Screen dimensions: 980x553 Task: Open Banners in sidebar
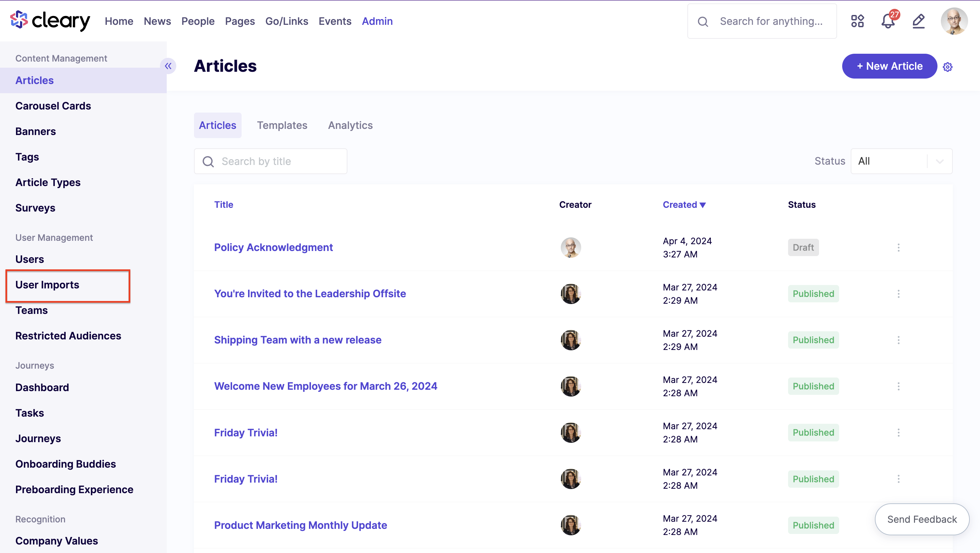[x=35, y=131]
